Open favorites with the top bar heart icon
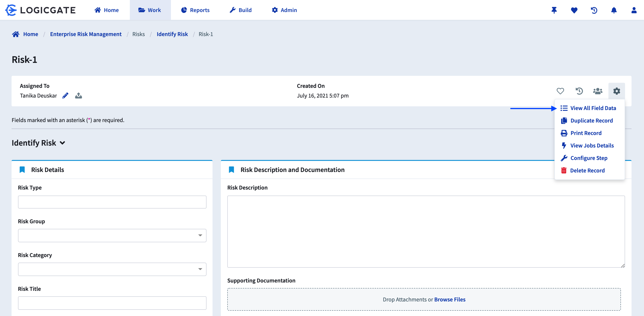The image size is (644, 316). tap(574, 10)
